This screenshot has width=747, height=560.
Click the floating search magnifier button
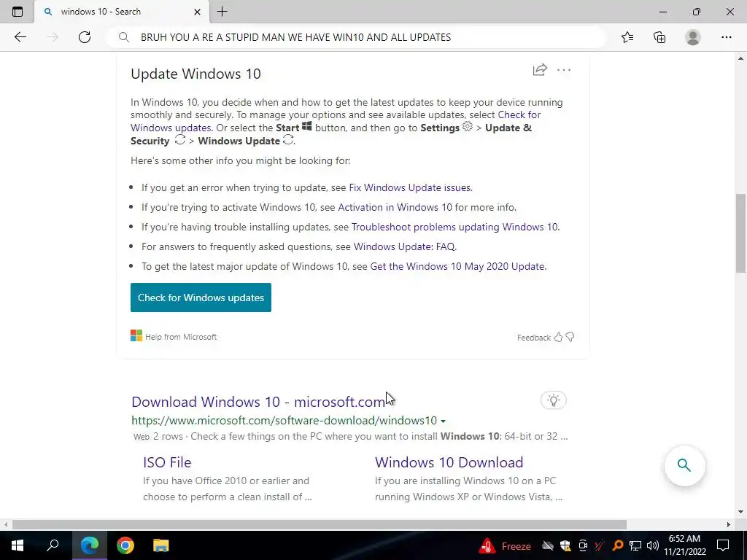pos(684,465)
